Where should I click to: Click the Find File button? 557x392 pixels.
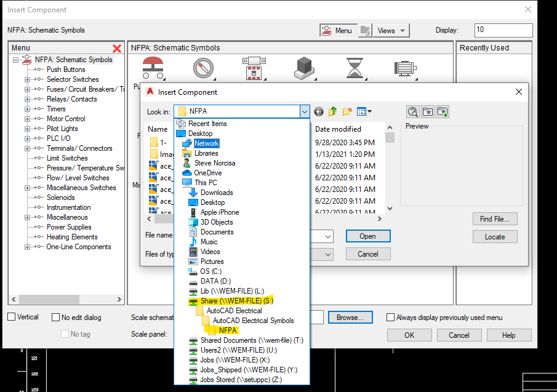pos(495,219)
